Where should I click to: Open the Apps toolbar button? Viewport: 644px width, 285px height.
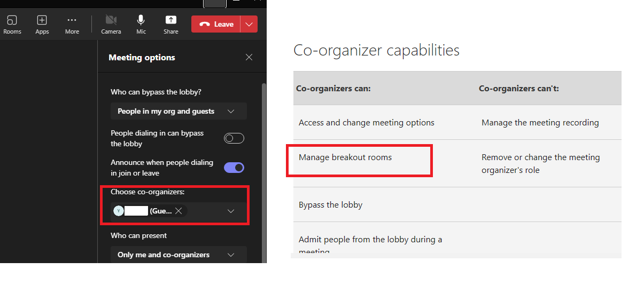point(42,25)
